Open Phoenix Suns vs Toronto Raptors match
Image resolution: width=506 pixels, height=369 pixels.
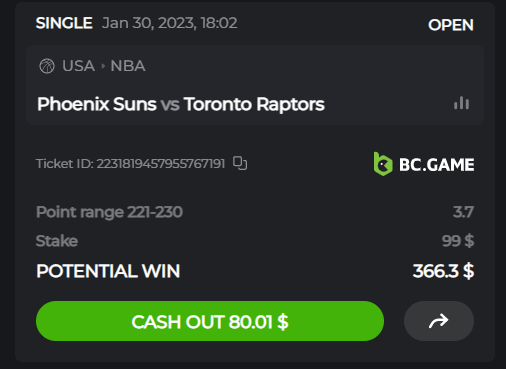pyautogui.click(x=181, y=104)
